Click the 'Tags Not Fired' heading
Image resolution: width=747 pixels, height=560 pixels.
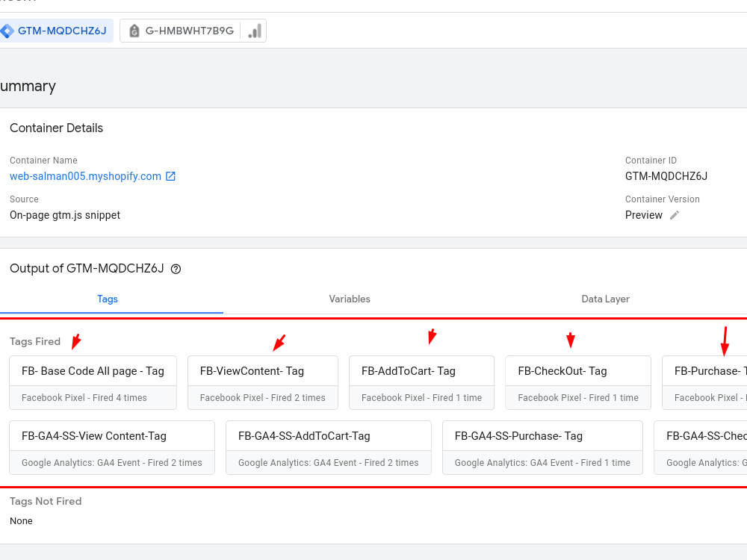click(46, 501)
